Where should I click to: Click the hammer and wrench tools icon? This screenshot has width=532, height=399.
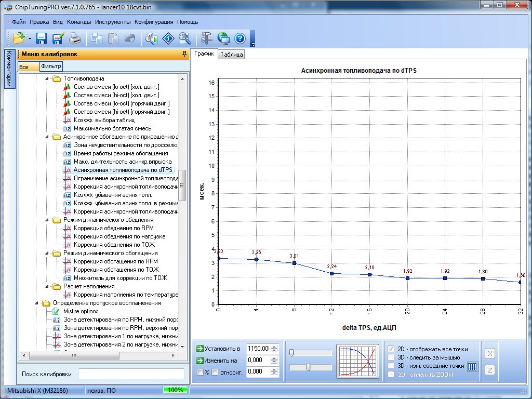(207, 38)
